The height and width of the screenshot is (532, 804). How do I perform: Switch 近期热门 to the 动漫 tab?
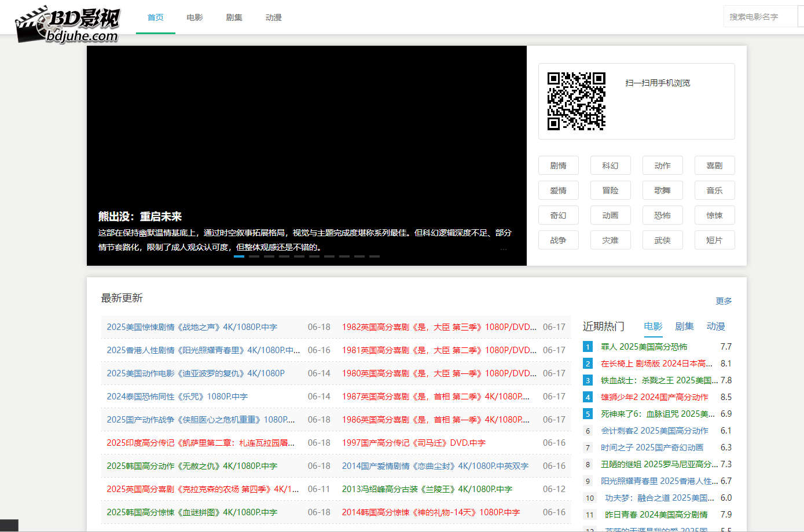[715, 326]
